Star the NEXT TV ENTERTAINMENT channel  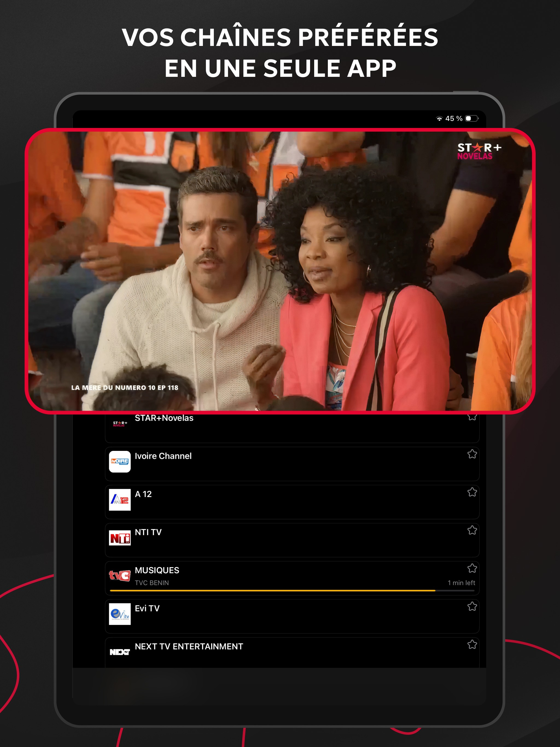pos(472,645)
